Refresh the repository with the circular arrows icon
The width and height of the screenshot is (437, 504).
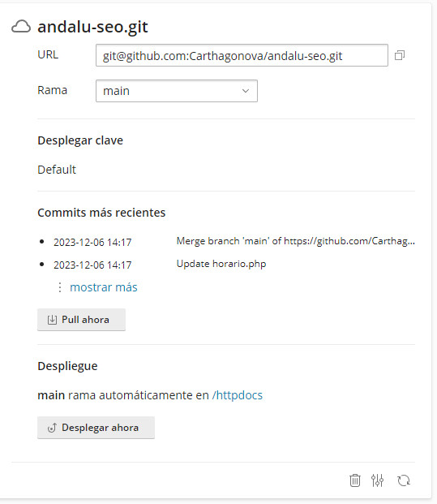coord(404,480)
